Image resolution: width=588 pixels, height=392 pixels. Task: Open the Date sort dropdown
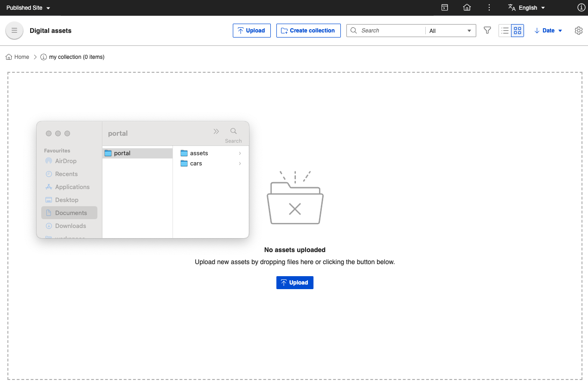coord(548,31)
